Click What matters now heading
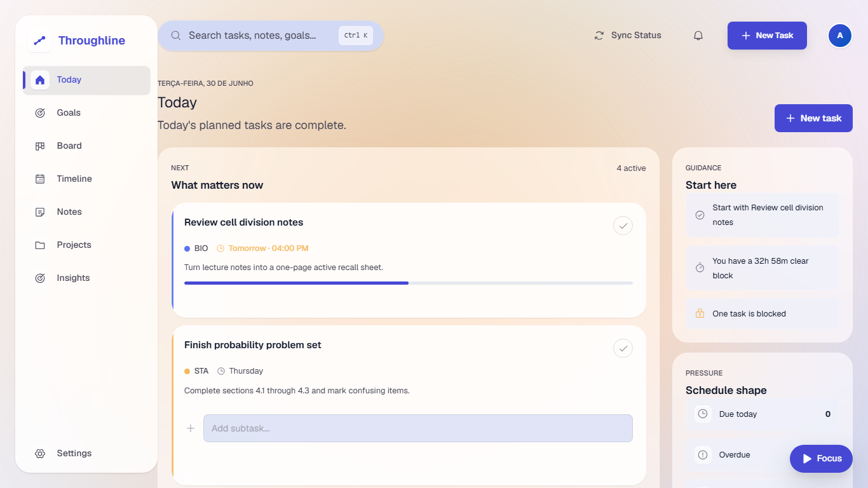 [217, 186]
